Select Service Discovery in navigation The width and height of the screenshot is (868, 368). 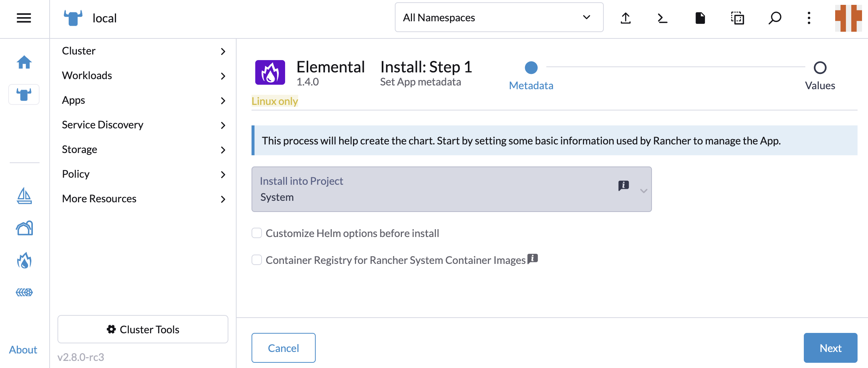103,125
